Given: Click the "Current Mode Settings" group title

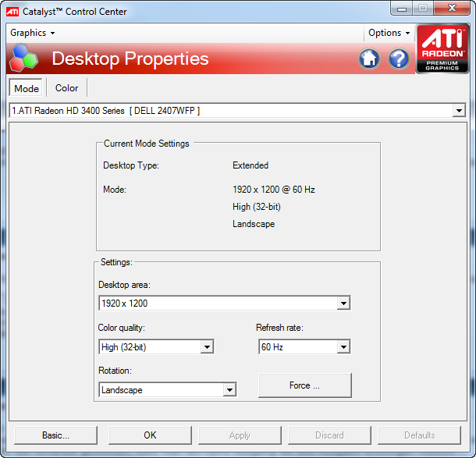Looking at the screenshot, I should tap(147, 144).
